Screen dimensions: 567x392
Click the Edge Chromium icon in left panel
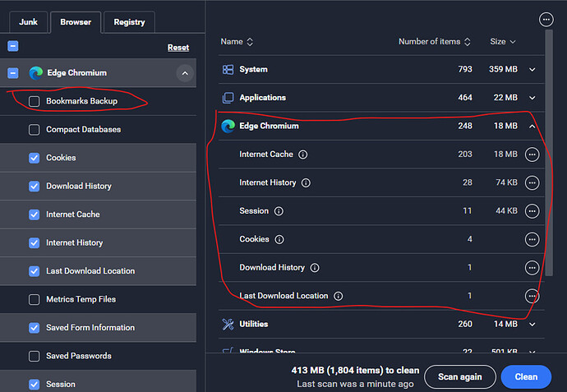click(35, 73)
